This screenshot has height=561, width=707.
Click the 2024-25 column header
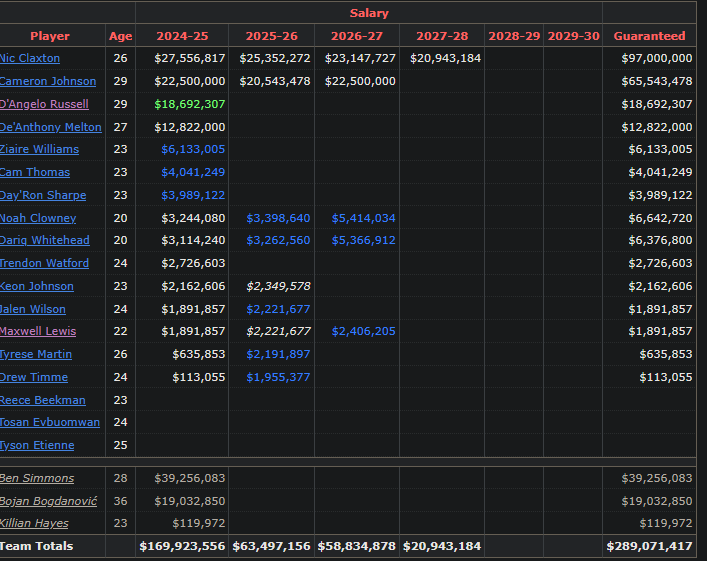click(x=182, y=36)
